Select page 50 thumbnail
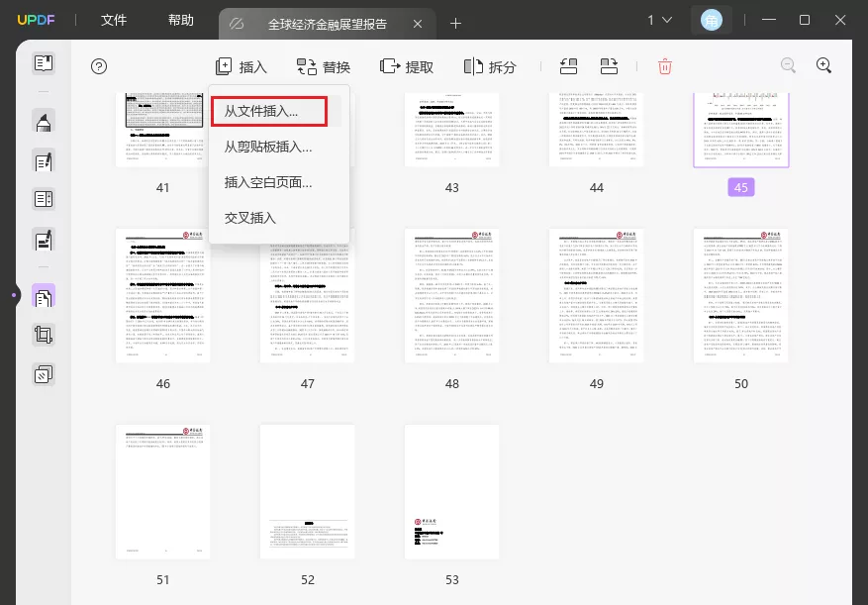The height and width of the screenshot is (605, 868). tap(740, 296)
